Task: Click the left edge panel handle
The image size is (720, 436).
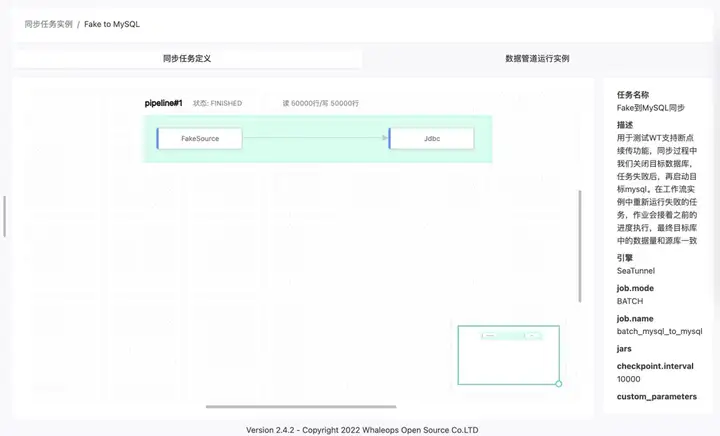Action: click(x=5, y=217)
